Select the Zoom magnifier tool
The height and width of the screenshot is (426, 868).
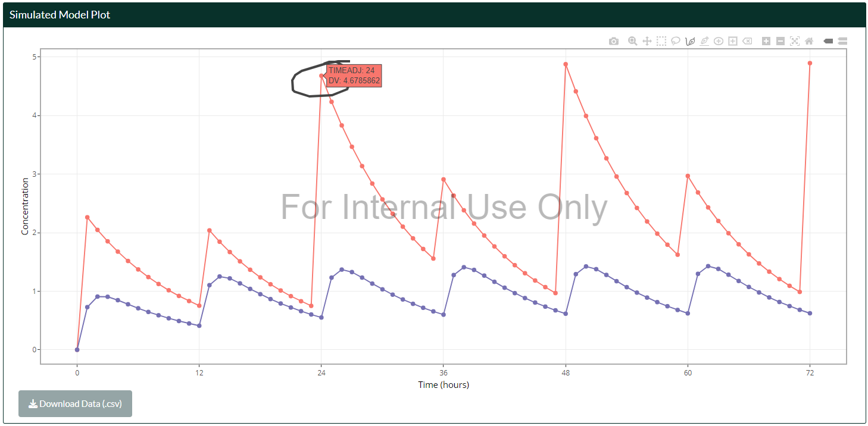coord(633,41)
